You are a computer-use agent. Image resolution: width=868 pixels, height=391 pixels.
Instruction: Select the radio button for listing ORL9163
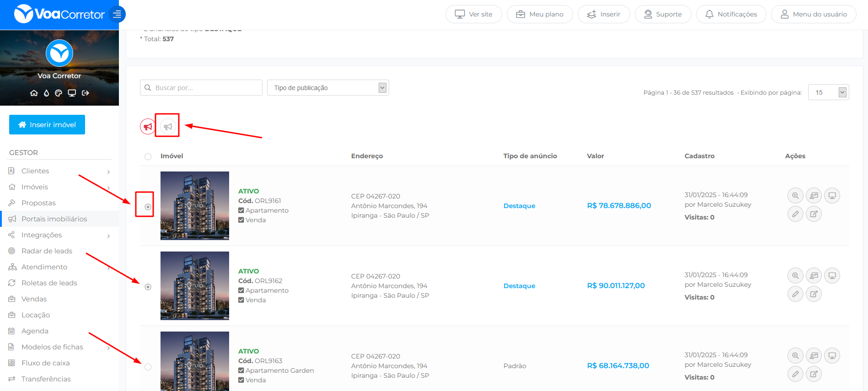coord(148,367)
